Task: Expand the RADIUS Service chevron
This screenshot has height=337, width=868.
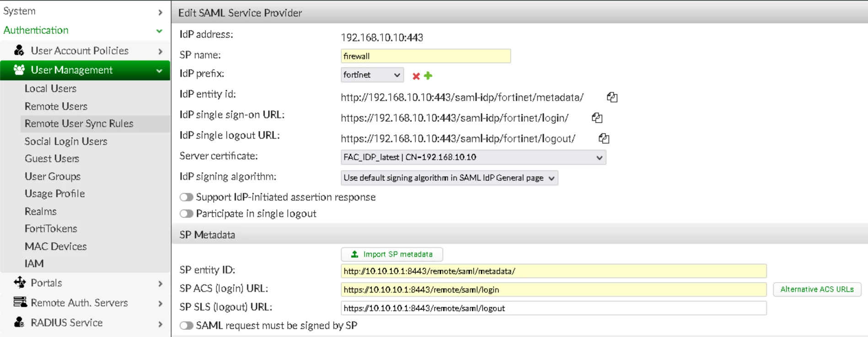Action: [x=160, y=324]
